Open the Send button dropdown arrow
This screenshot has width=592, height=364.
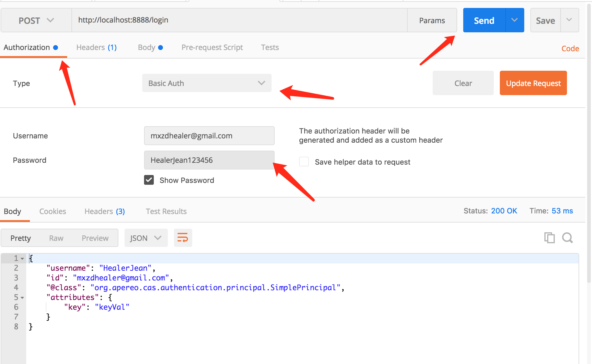click(514, 20)
